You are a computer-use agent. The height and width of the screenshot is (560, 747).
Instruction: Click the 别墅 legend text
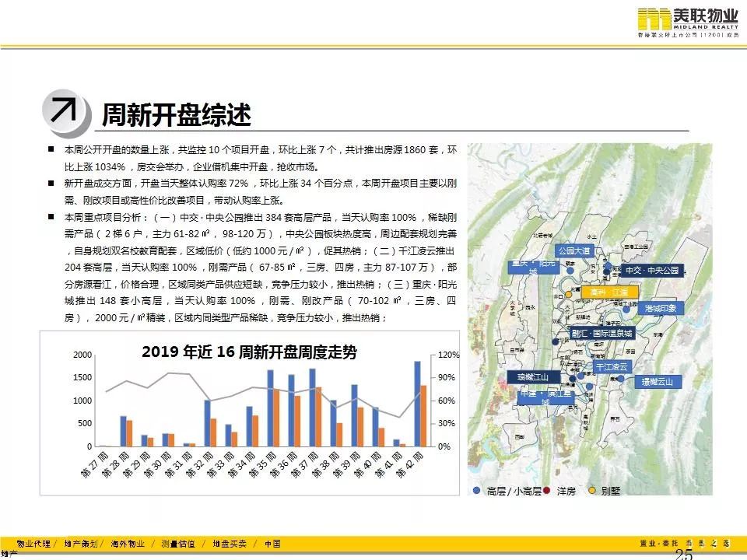tap(611, 491)
